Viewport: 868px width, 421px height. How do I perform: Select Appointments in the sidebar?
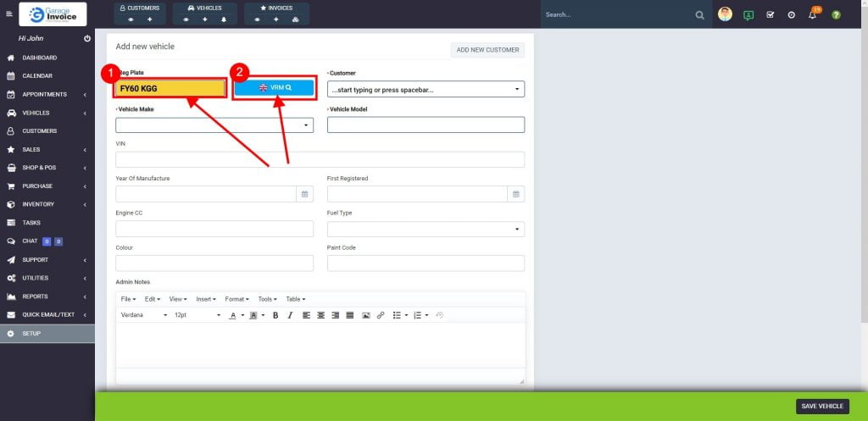tap(44, 94)
